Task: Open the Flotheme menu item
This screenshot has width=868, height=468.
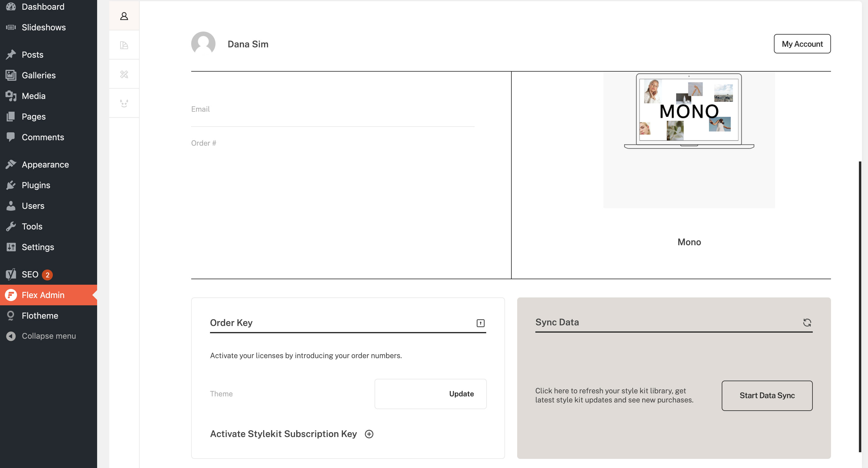Action: pos(40,315)
